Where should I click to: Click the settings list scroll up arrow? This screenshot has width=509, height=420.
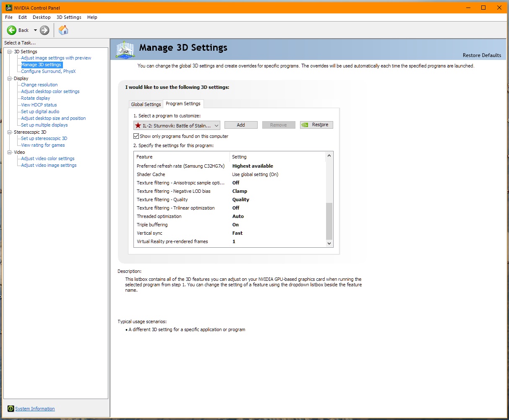pyautogui.click(x=329, y=156)
